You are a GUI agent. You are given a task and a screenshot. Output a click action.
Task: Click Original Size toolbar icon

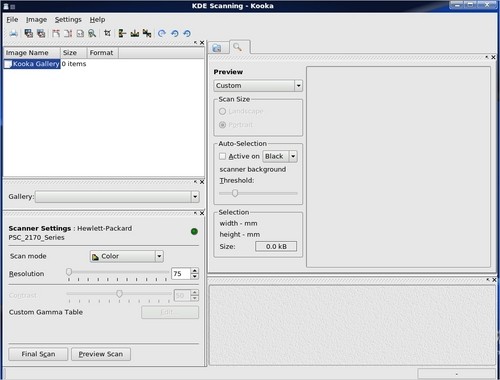80,33
